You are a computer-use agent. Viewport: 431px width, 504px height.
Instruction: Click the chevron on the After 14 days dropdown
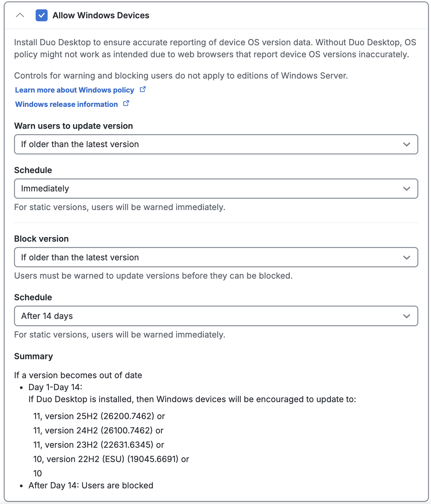click(x=406, y=316)
